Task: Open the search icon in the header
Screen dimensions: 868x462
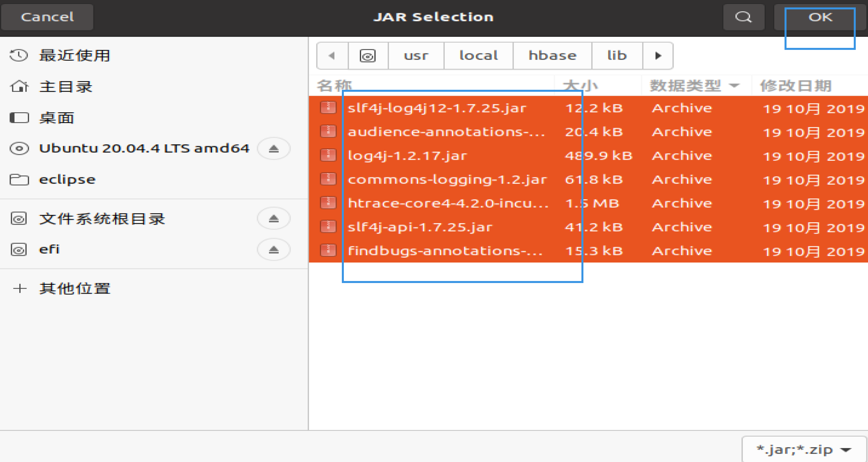Action: 743,17
